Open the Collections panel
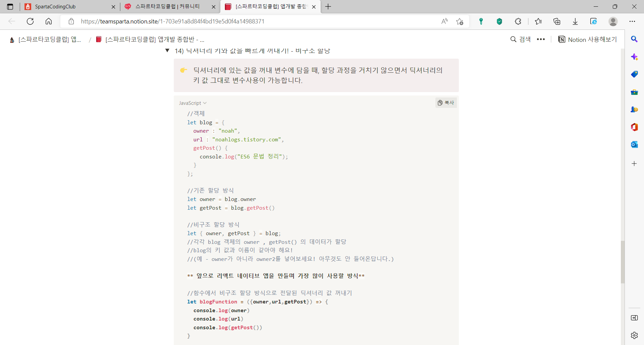This screenshot has height=345, width=644. (x=557, y=21)
